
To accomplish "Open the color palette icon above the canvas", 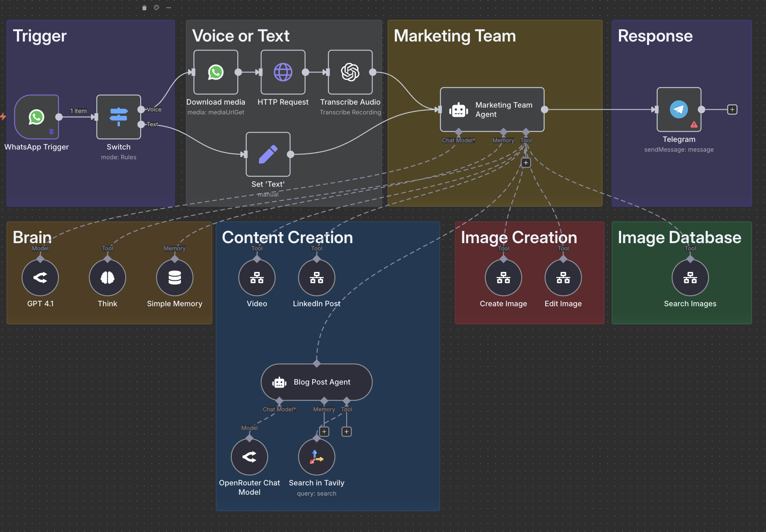I will click(x=156, y=8).
